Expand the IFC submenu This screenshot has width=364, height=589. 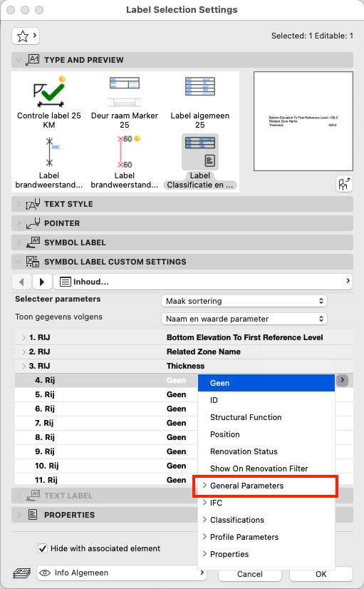pyautogui.click(x=266, y=503)
